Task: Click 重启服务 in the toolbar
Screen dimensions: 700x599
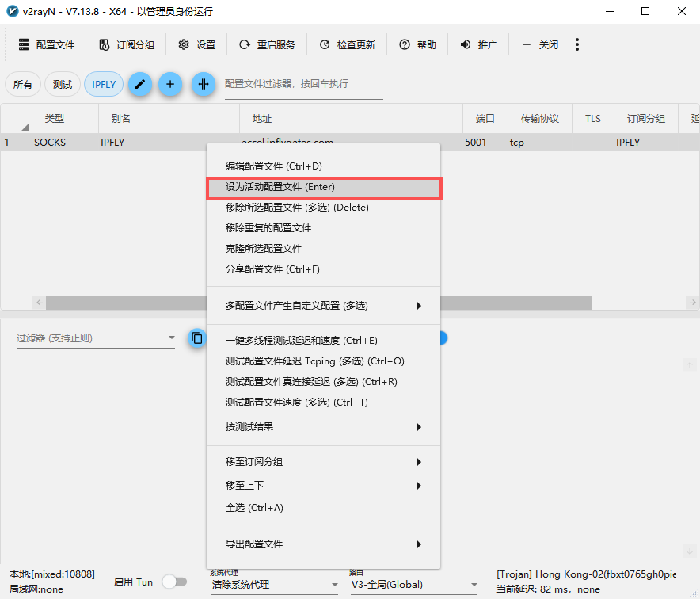Action: pyautogui.click(x=267, y=45)
